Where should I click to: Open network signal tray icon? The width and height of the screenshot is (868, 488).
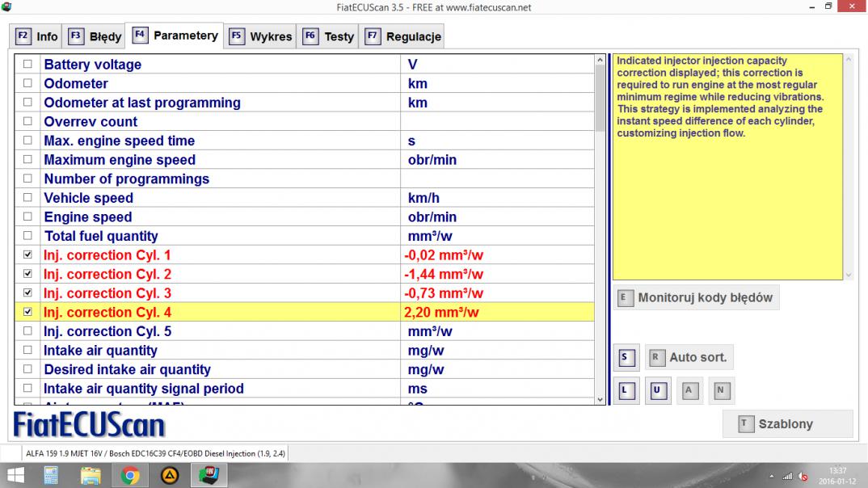pos(787,477)
